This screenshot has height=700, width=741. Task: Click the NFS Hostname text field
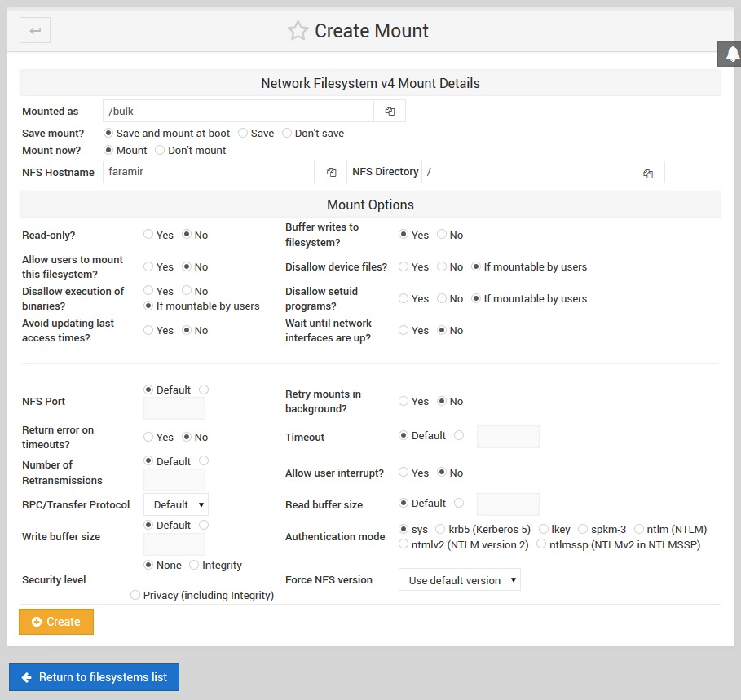(208, 172)
